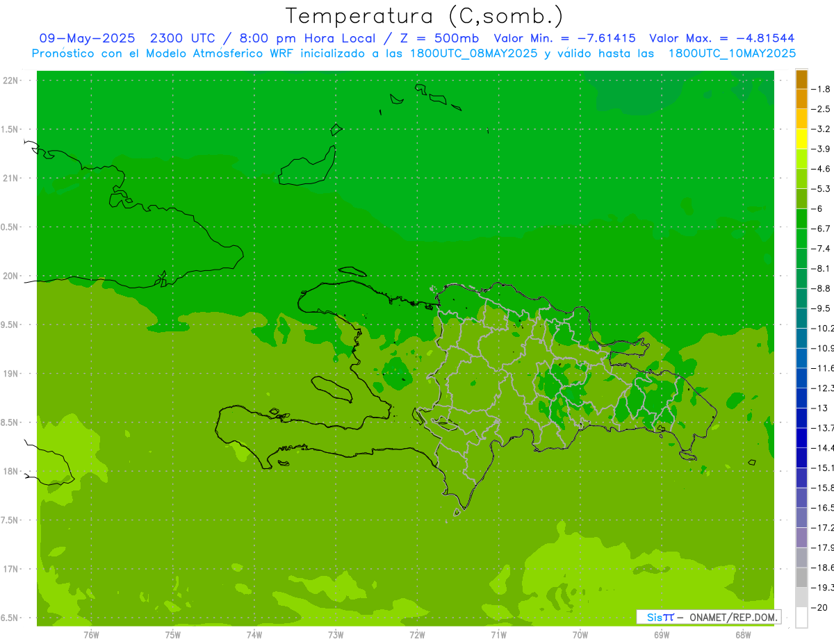Click the "-13" color scale label
The height and width of the screenshot is (644, 834).
tap(820, 408)
